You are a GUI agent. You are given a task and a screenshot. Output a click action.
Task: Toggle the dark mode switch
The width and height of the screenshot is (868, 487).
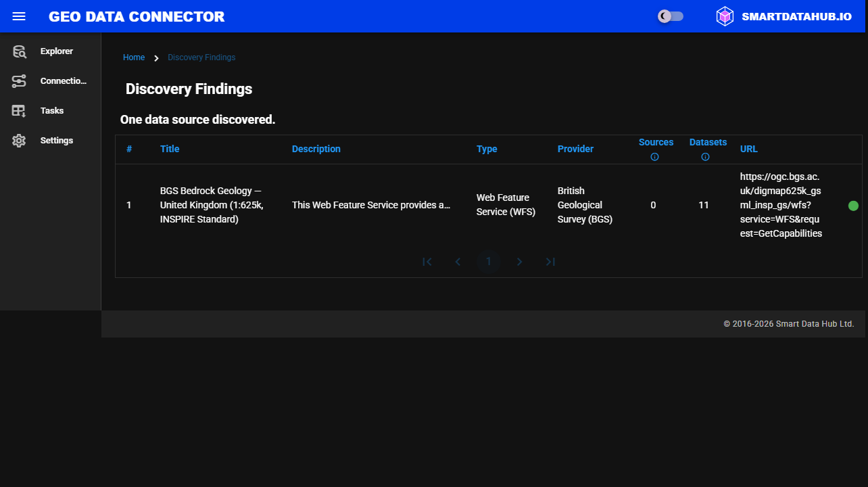point(671,16)
